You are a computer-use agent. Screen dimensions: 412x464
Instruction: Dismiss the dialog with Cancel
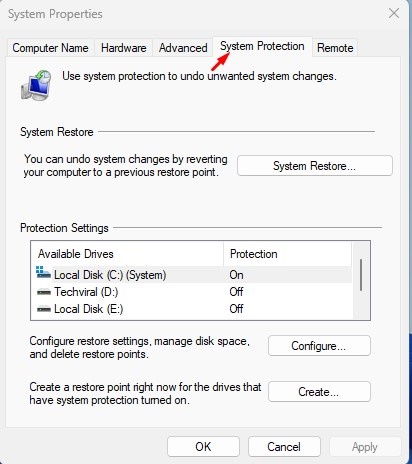[284, 447]
